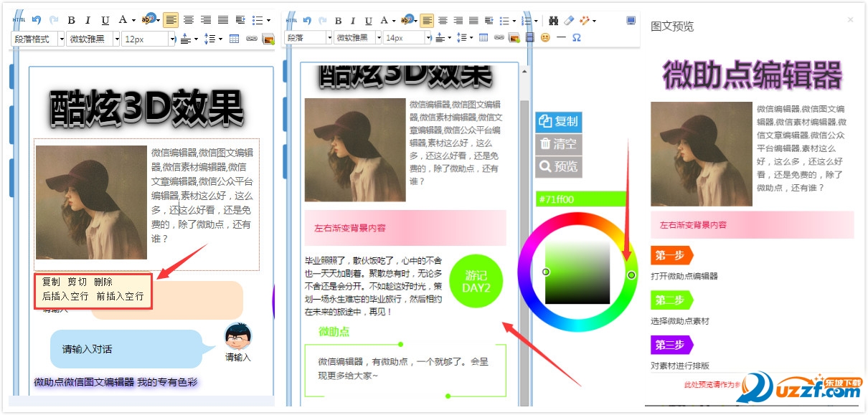Toggle italic in left editor toolbar
Screen dimensions: 868x415
coord(88,20)
